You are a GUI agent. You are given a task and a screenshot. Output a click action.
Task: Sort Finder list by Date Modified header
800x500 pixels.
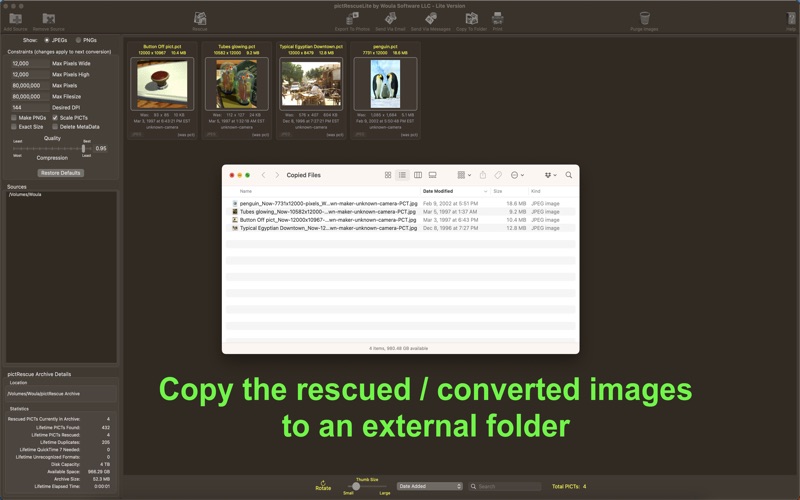click(x=438, y=191)
